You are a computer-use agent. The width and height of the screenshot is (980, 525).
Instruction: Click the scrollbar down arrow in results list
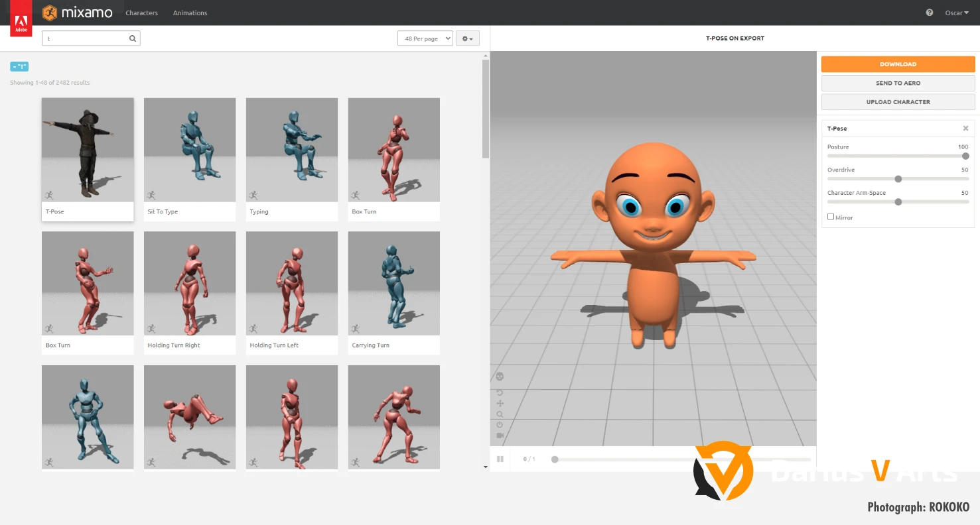point(486,467)
